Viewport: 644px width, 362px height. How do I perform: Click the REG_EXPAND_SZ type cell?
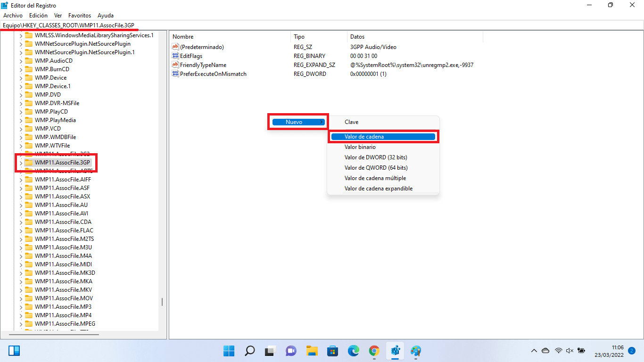point(314,65)
